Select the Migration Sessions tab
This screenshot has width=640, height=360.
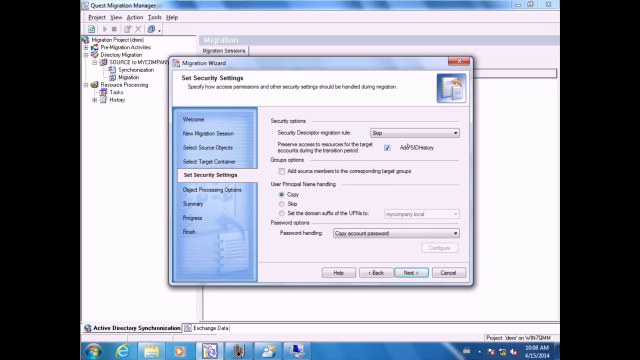(224, 51)
